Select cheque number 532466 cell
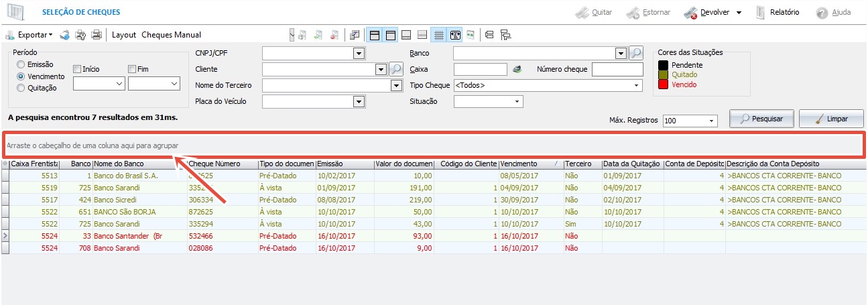This screenshot has height=305, width=868. click(222, 236)
